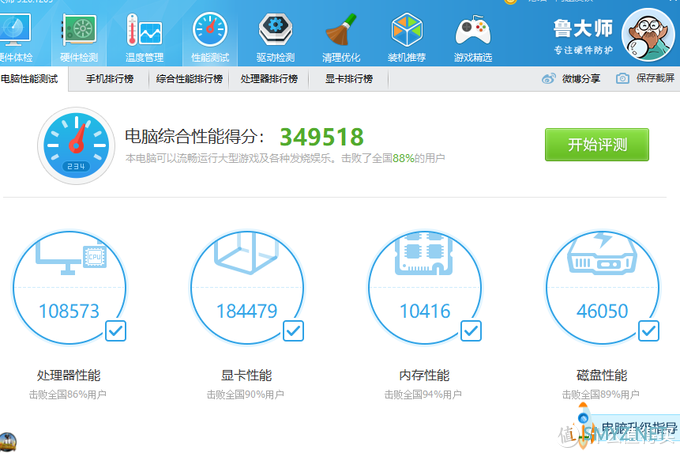The width and height of the screenshot is (680, 453).
Task: Switch to 手机排行榜 tab
Action: click(x=109, y=79)
